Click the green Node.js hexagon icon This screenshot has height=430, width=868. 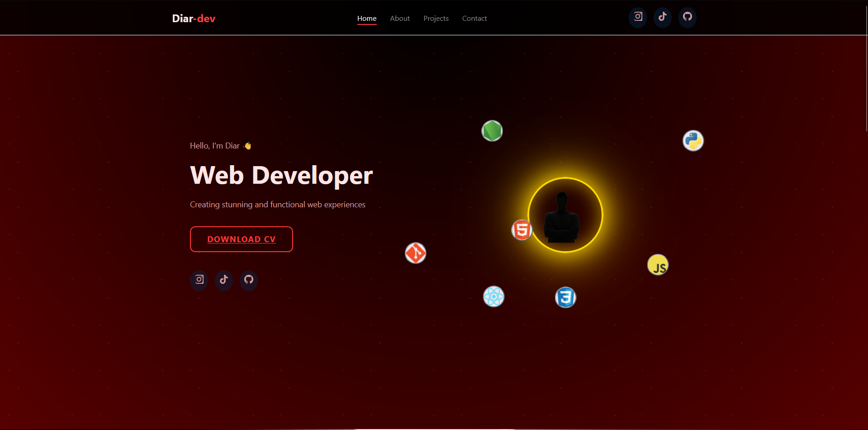pyautogui.click(x=492, y=131)
